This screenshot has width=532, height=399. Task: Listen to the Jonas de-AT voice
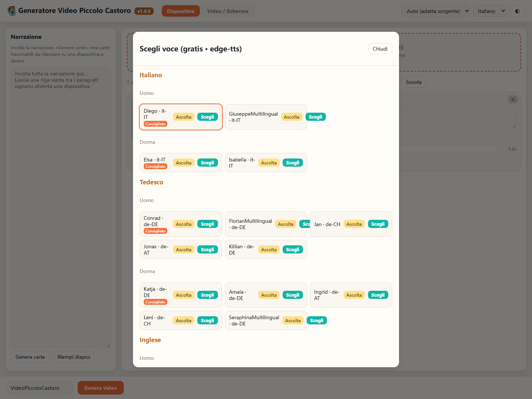coord(184,250)
